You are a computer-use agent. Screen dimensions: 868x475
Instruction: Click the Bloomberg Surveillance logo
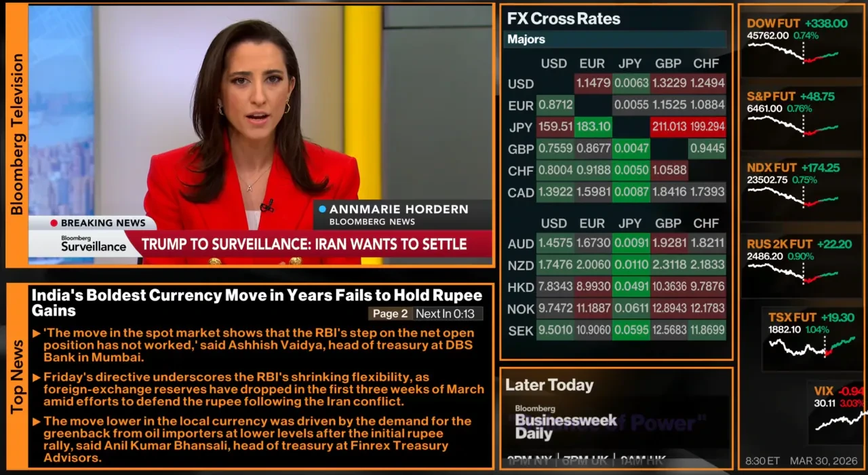[94, 244]
